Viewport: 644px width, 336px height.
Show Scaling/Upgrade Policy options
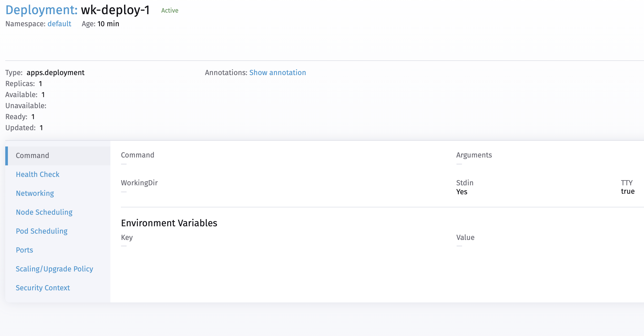click(54, 269)
